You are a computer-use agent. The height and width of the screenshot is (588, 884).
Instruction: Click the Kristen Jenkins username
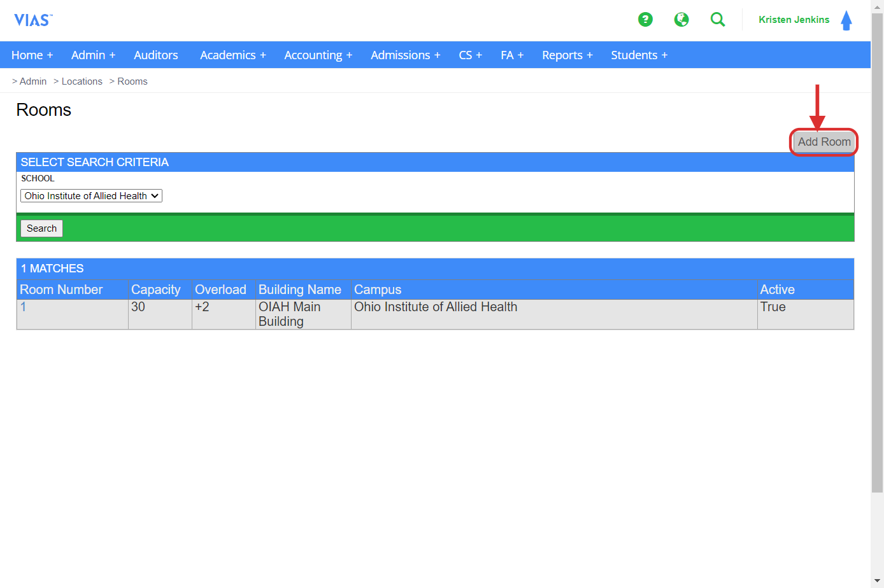click(794, 20)
